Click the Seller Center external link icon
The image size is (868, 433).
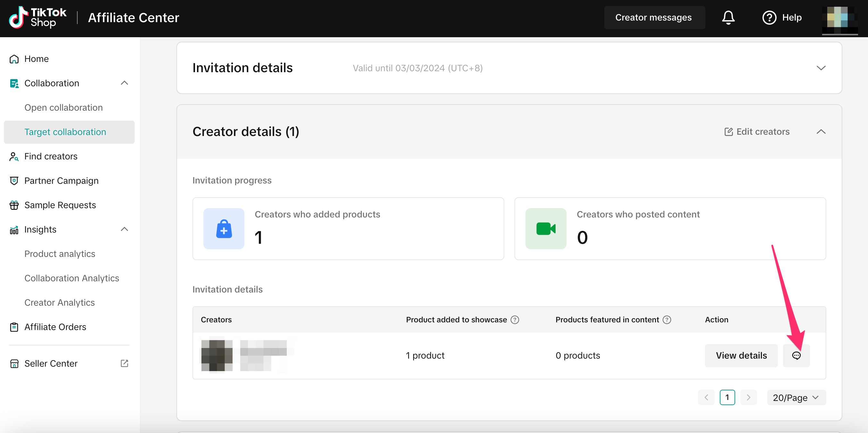(124, 363)
